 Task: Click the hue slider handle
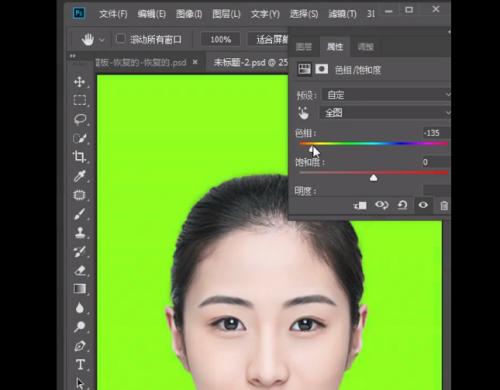(x=311, y=149)
